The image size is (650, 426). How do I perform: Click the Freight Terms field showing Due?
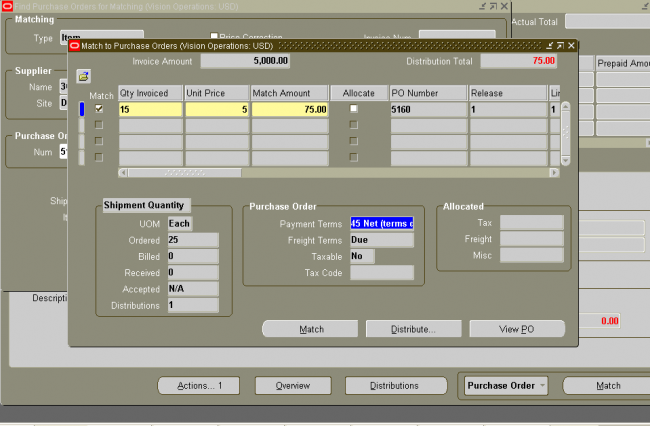tap(382, 240)
